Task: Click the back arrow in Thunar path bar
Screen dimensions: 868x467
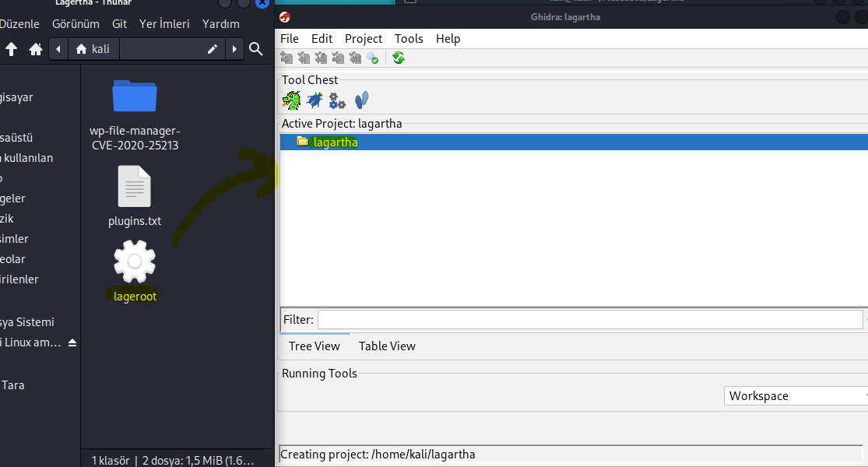Action: [58, 49]
